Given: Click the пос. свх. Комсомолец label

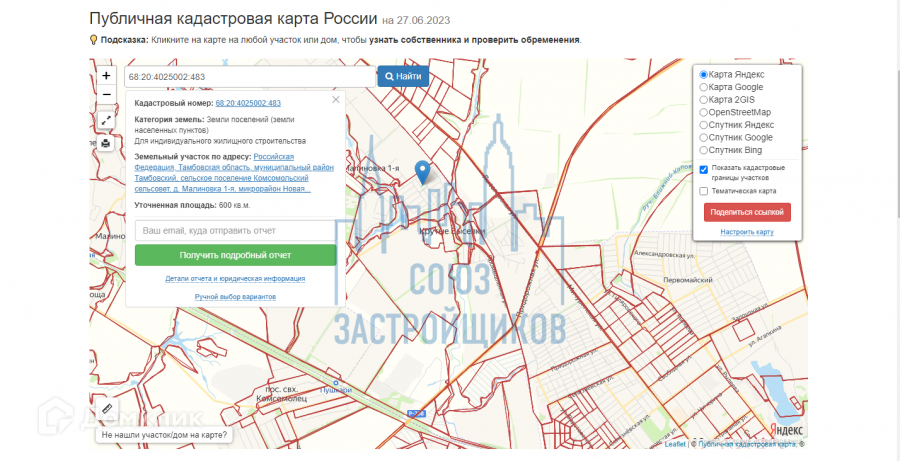Looking at the screenshot, I should click(282, 393).
